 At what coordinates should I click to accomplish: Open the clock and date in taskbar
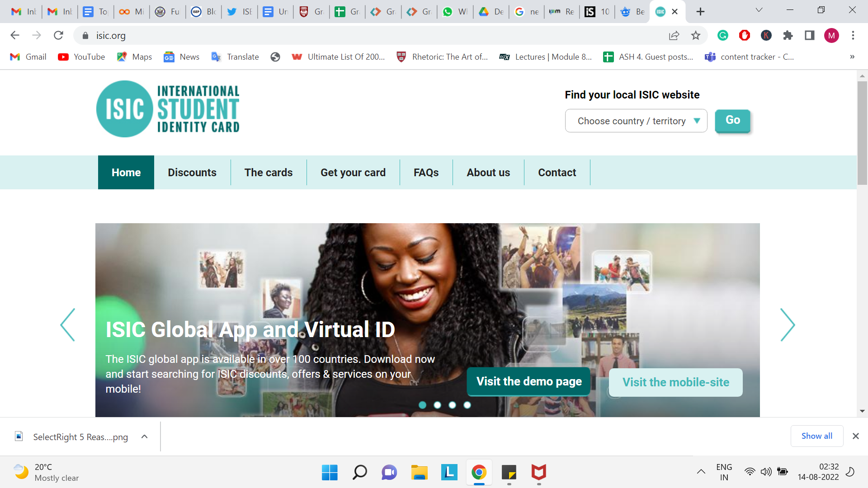click(818, 472)
